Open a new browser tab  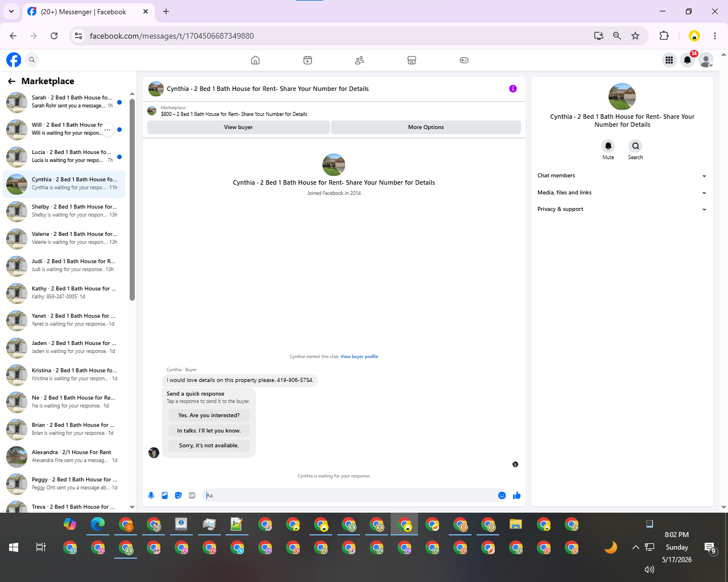(x=166, y=11)
